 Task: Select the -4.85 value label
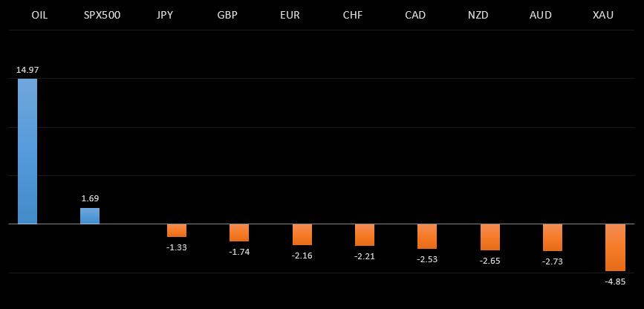point(615,282)
